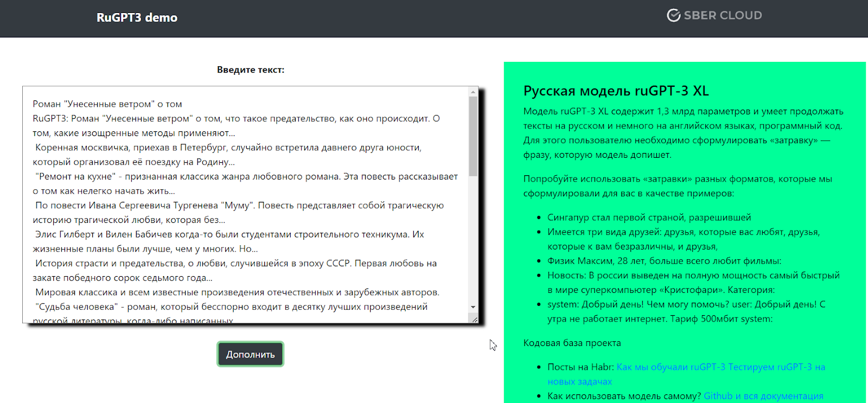The width and height of the screenshot is (868, 403).
Task: Click example Сингапур стал первой страной
Action: coord(649,218)
